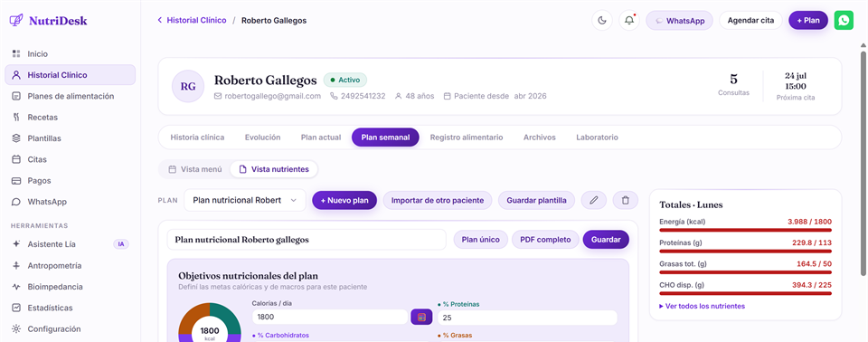
Task: Click Grasas tot. (g) progress bar
Action: point(746,272)
